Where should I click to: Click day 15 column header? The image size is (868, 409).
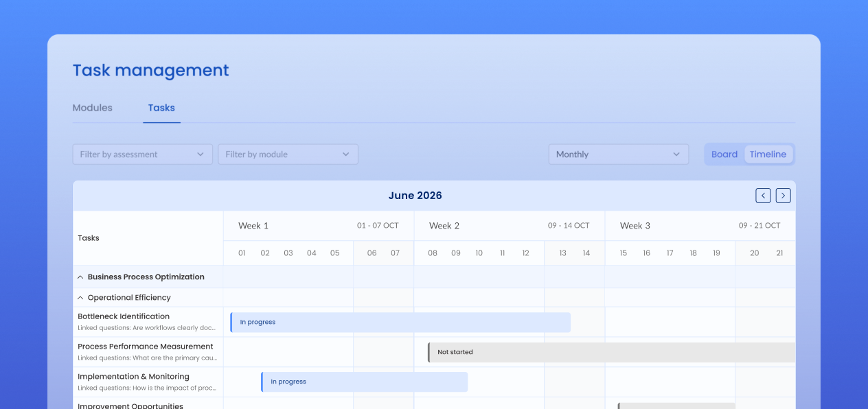tap(624, 253)
